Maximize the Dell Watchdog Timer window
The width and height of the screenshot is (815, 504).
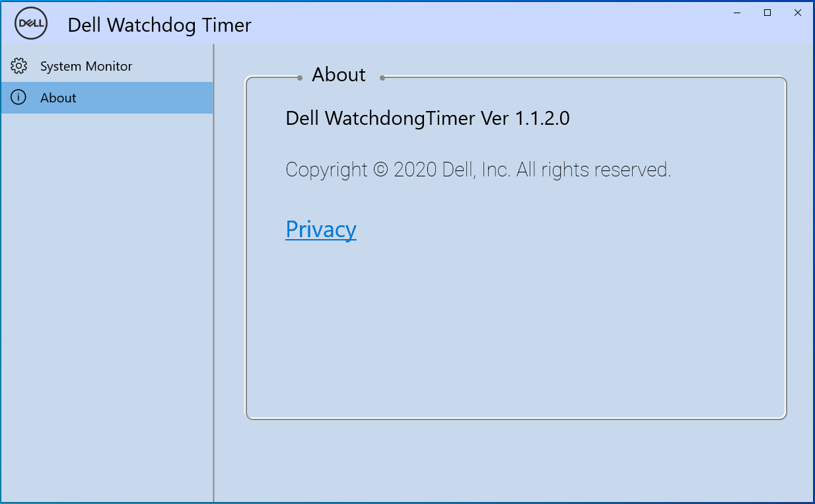(767, 13)
